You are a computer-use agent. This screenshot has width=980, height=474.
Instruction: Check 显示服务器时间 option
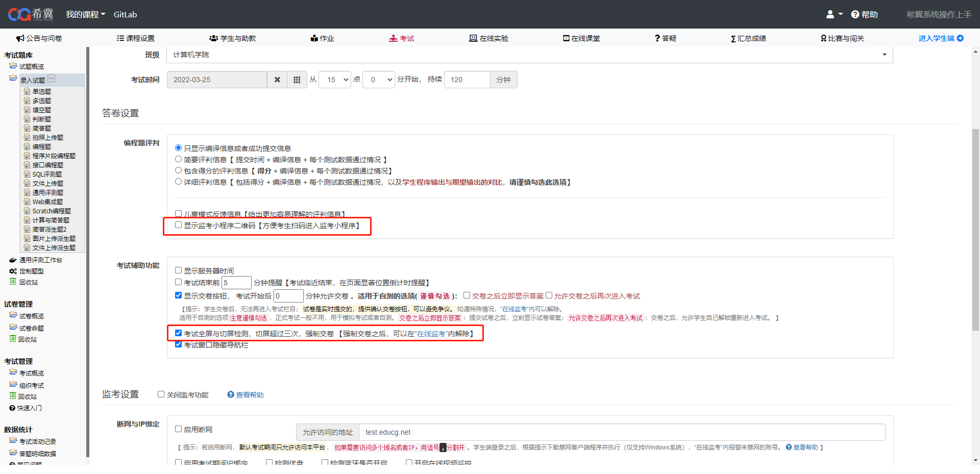point(178,270)
